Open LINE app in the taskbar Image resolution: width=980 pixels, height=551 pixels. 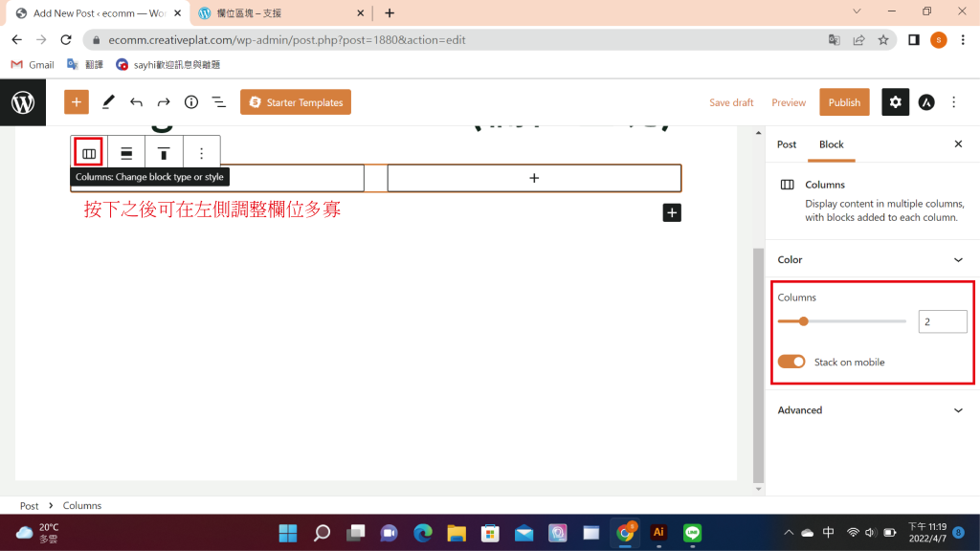(692, 533)
